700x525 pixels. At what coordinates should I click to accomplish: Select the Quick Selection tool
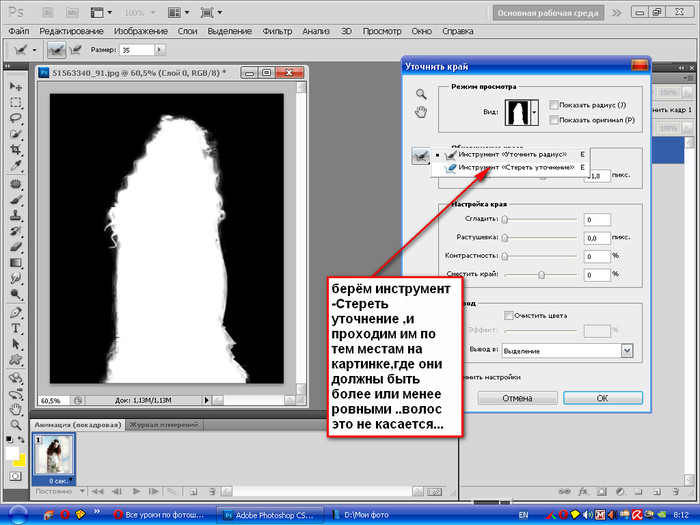16,134
